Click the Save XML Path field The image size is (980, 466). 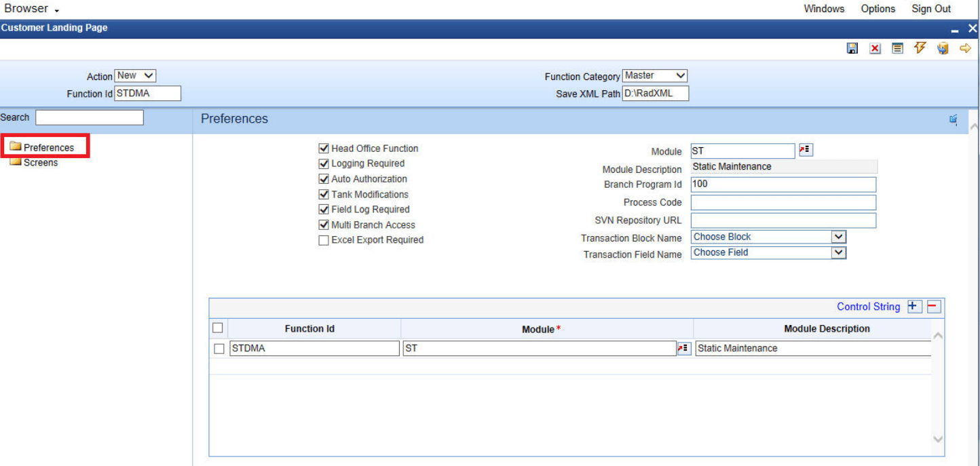pos(656,94)
